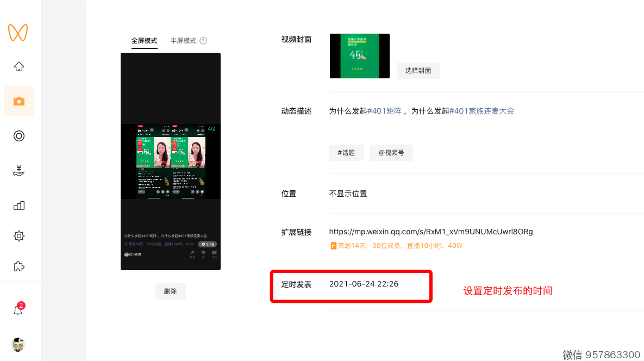The width and height of the screenshot is (644, 361).
Task: Click the user avatar in sidebar
Action: (x=18, y=344)
